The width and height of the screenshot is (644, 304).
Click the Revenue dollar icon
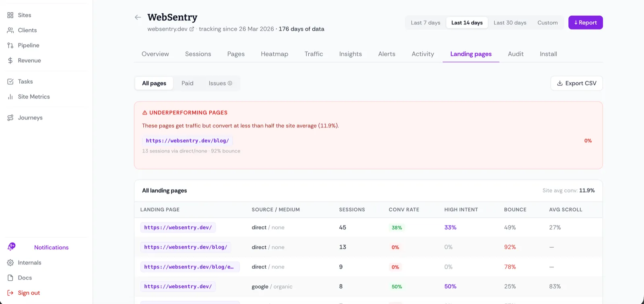(10, 60)
